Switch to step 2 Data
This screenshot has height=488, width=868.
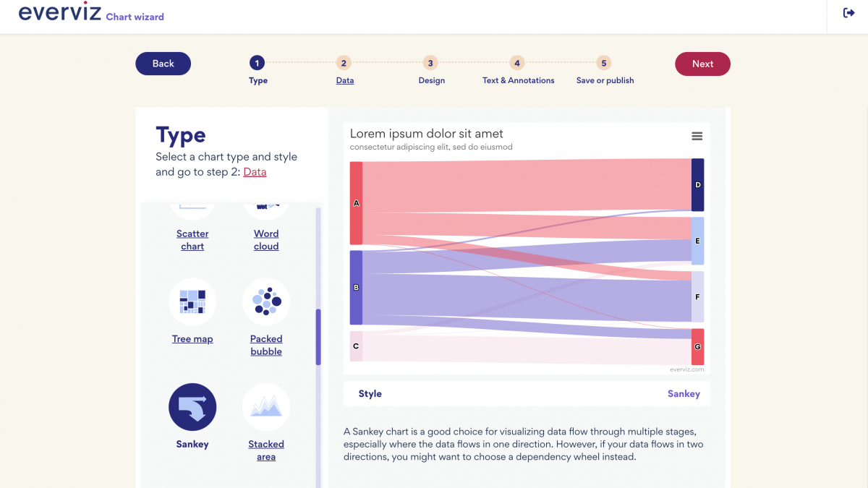[x=344, y=63]
